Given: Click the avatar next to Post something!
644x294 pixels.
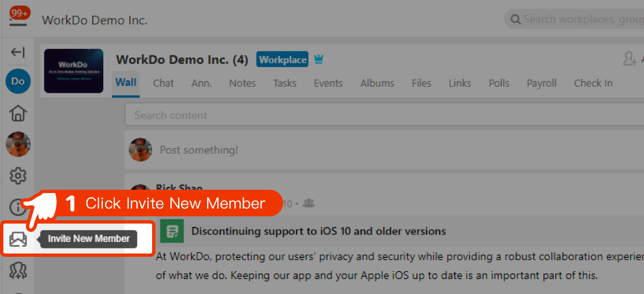Looking at the screenshot, I should point(140,150).
